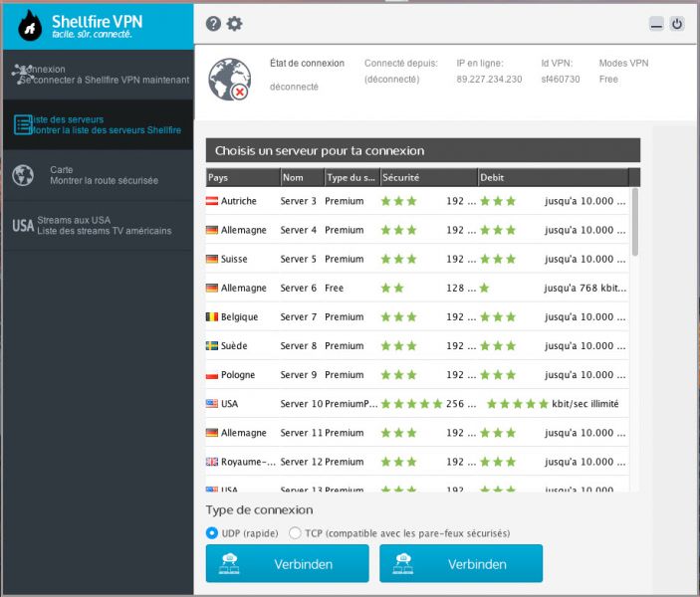This screenshot has height=597, width=700.
Task: Open Liste des serveurs section
Action: coord(99,125)
